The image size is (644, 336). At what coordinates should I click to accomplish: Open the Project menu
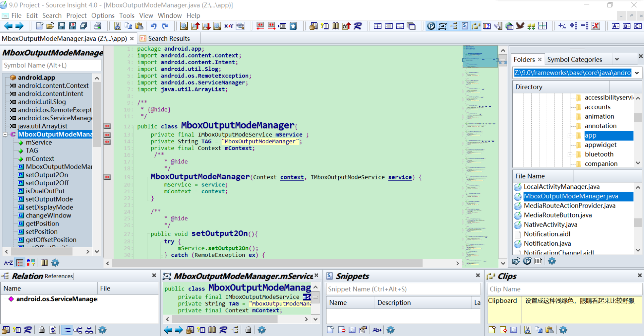tap(76, 16)
